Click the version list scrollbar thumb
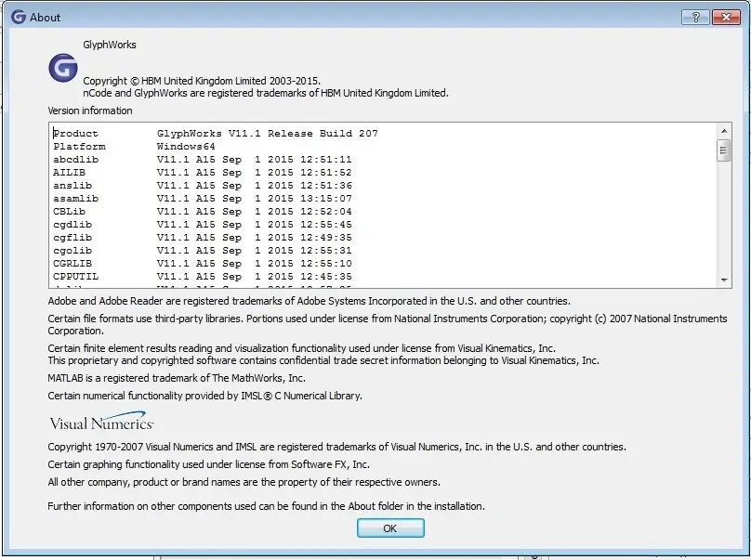Image resolution: width=751 pixels, height=560 pixels. (x=724, y=150)
